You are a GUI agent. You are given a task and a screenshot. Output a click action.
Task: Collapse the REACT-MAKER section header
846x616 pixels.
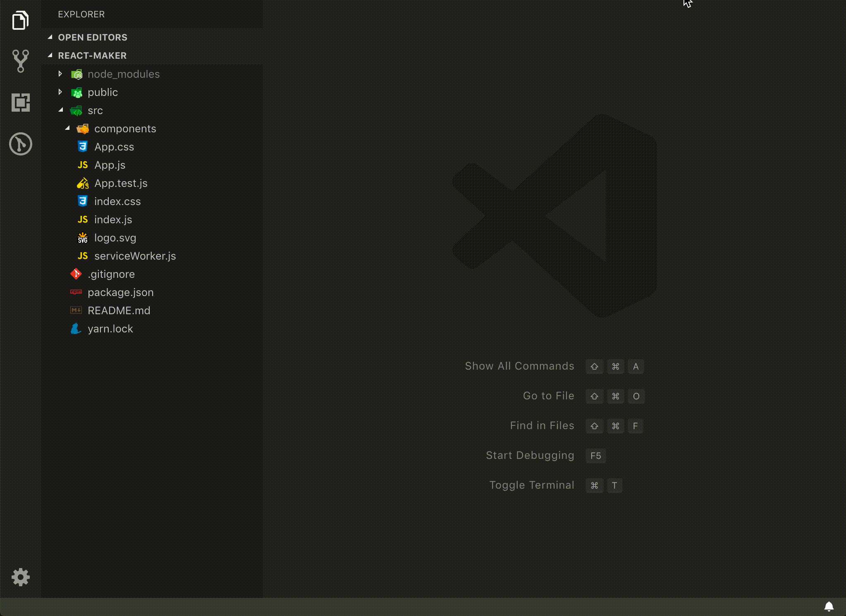pyautogui.click(x=50, y=55)
